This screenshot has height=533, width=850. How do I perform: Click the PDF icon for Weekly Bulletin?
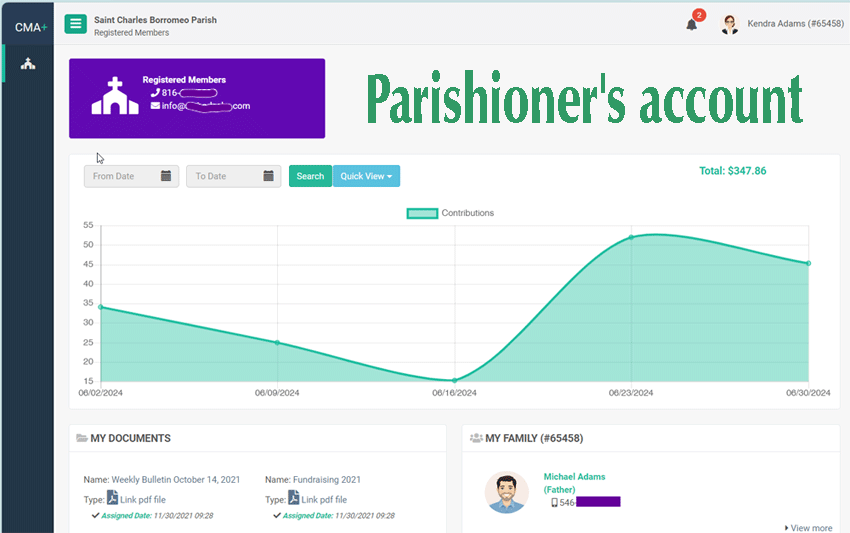113,498
